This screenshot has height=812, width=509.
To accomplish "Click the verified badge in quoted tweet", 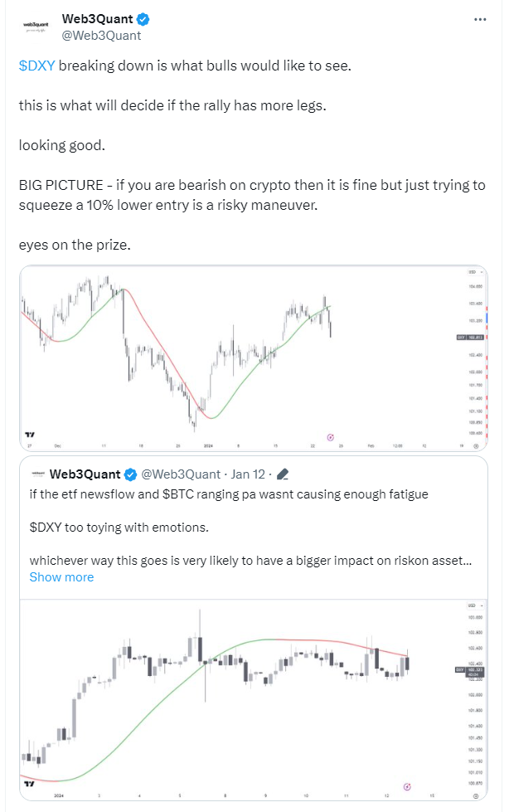I will tap(130, 474).
